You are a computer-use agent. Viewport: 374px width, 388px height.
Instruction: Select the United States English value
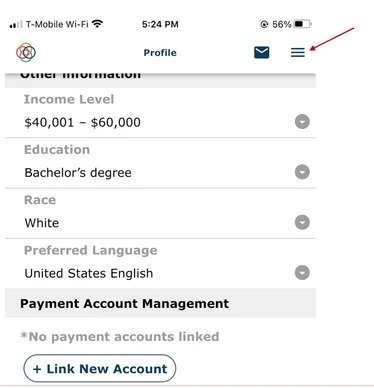(89, 273)
